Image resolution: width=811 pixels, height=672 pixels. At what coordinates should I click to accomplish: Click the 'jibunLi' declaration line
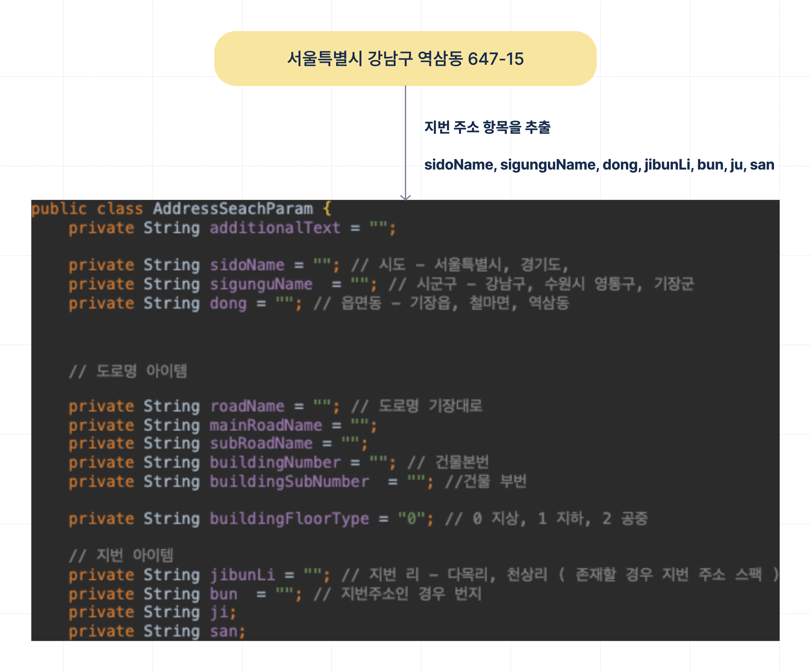pos(424,575)
